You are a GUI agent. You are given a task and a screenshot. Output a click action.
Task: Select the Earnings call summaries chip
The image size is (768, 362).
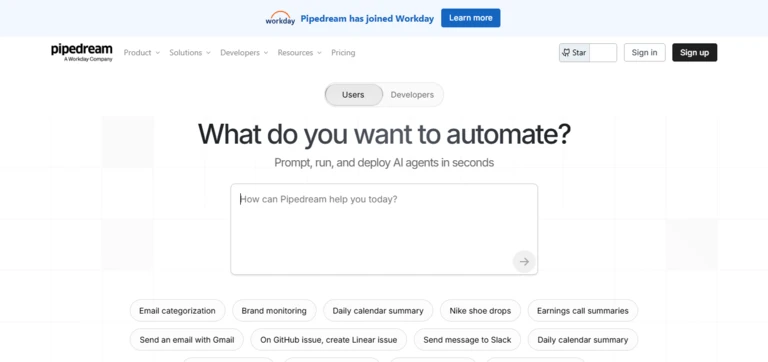[x=582, y=311]
